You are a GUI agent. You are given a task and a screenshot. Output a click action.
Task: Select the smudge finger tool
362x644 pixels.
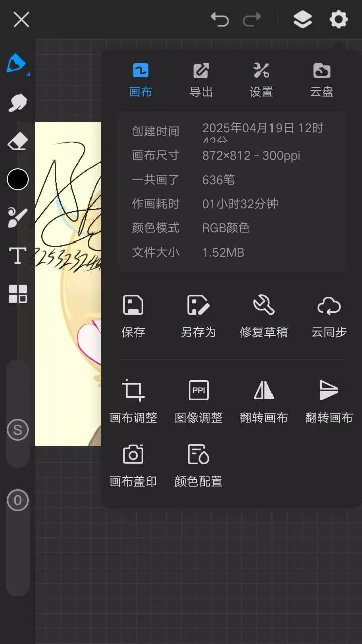click(18, 103)
